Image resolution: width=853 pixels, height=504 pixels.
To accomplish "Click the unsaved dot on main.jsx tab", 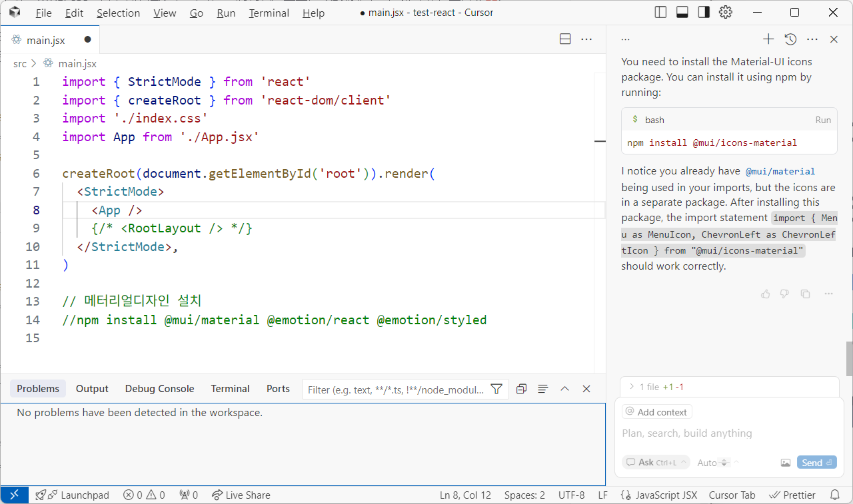I will (x=87, y=40).
